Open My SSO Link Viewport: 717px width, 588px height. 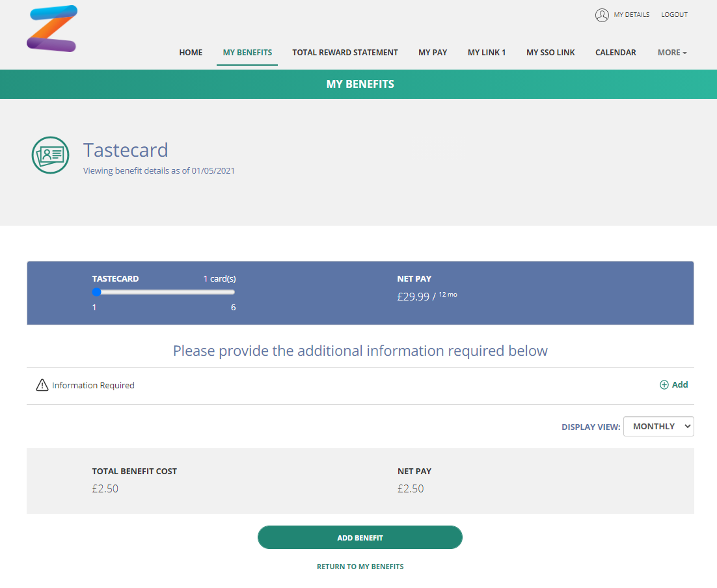(x=550, y=53)
